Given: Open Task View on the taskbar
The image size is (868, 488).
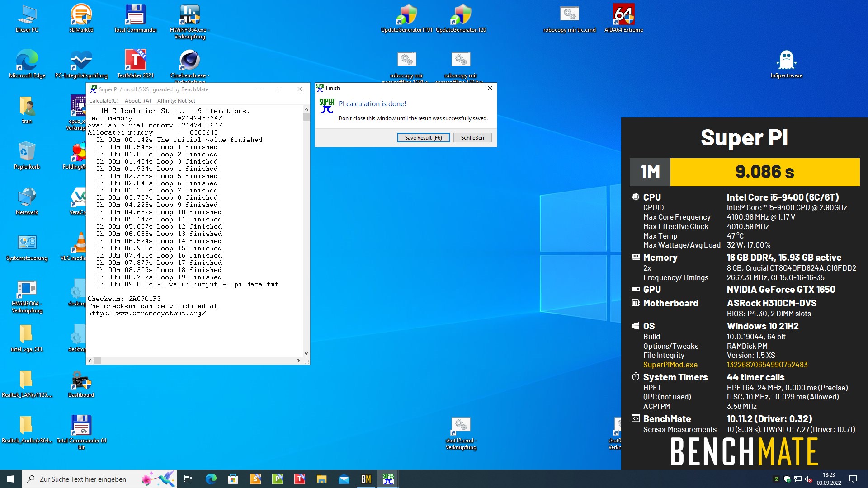Looking at the screenshot, I should 188,479.
